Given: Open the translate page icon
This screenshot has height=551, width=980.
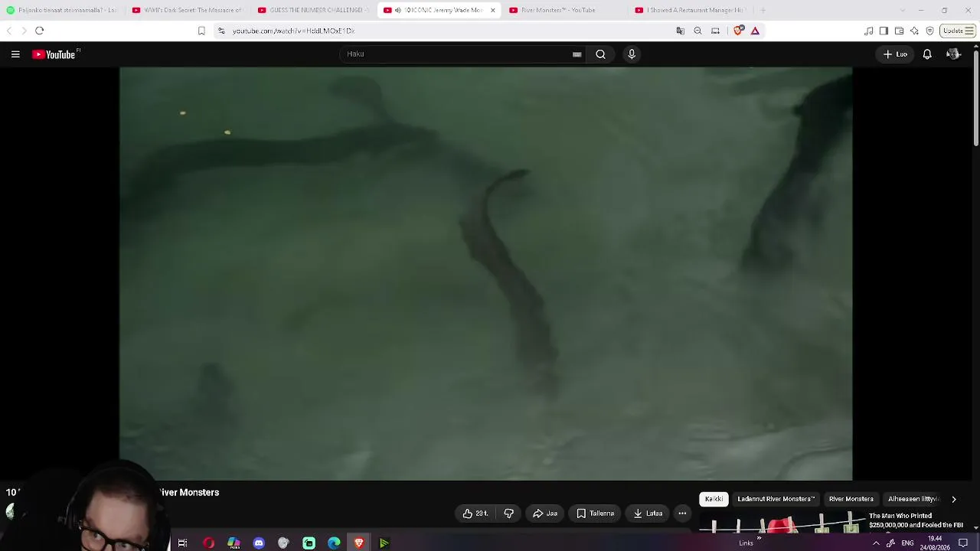Looking at the screenshot, I should click(x=680, y=31).
